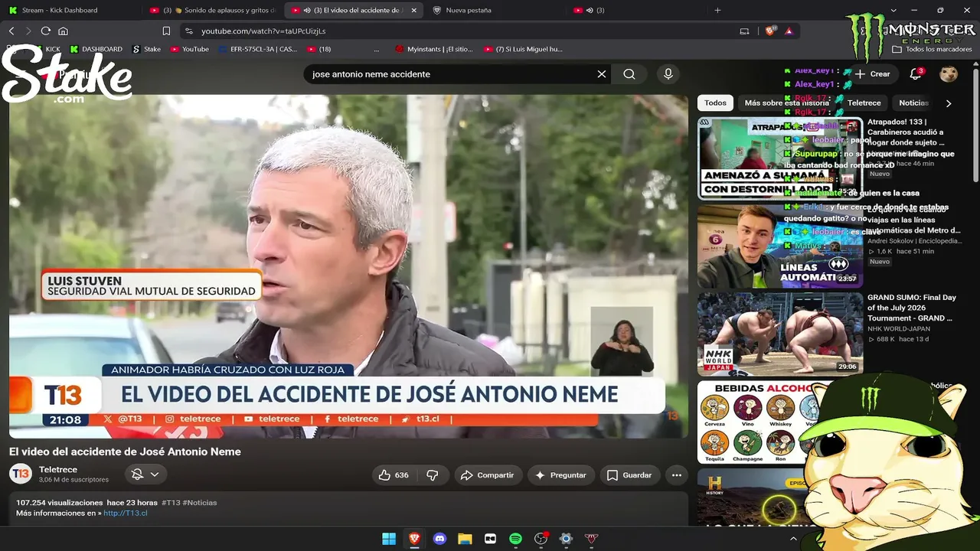Viewport: 980px width, 551px height.
Task: Click the Compartir share button
Action: [488, 475]
